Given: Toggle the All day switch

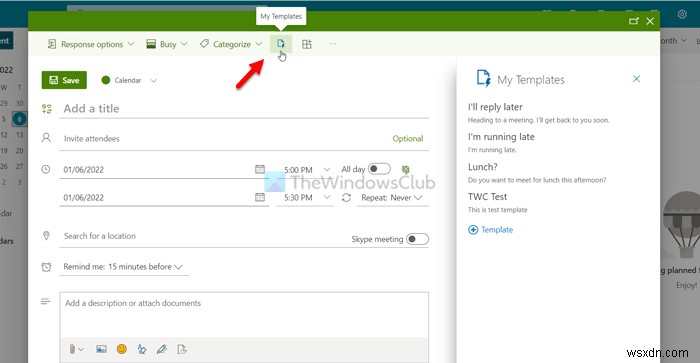Looking at the screenshot, I should tap(379, 169).
